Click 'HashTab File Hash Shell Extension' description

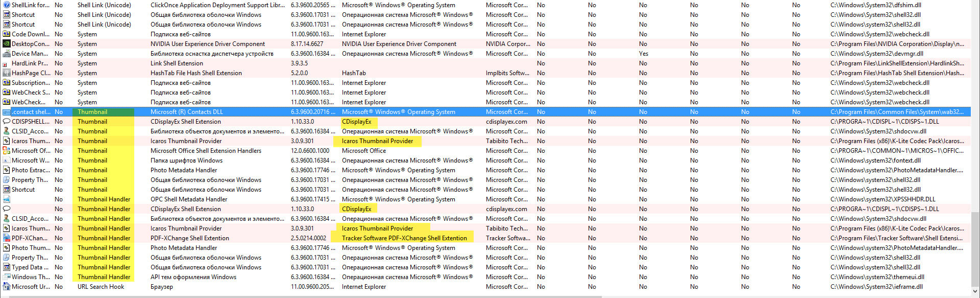(196, 73)
